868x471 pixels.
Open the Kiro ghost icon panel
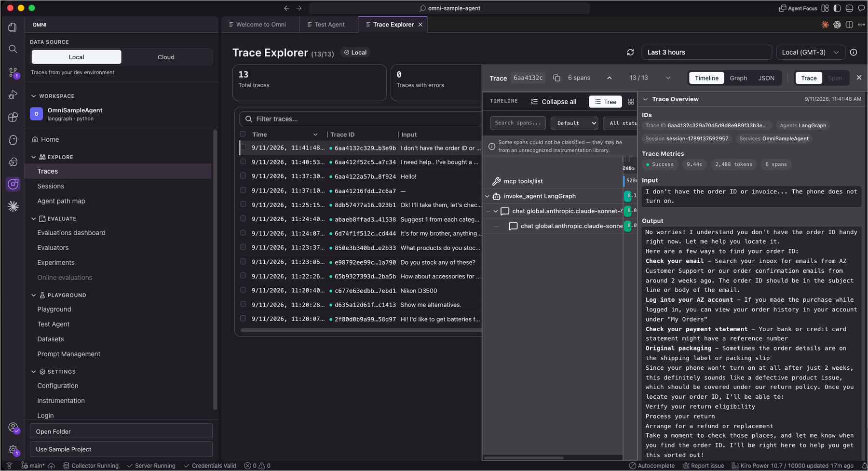coord(13,140)
